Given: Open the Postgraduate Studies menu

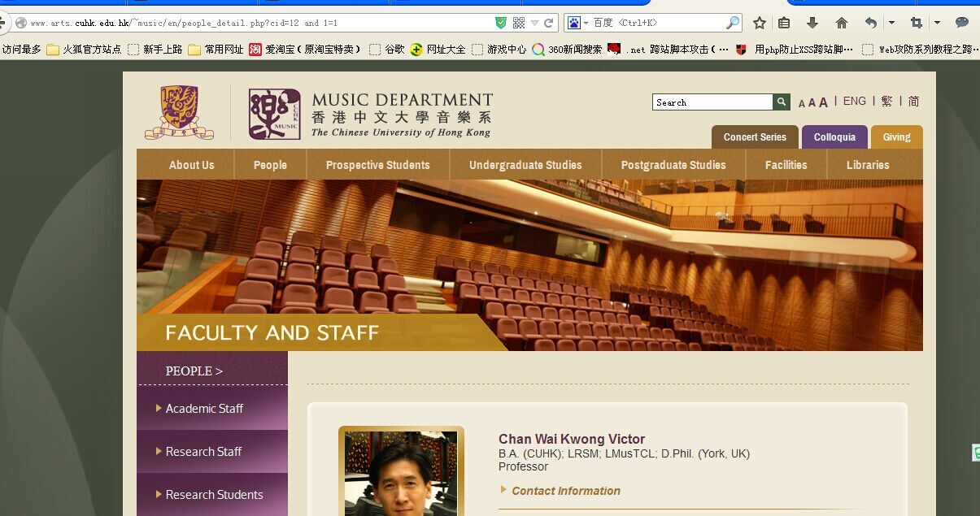Looking at the screenshot, I should [673, 164].
